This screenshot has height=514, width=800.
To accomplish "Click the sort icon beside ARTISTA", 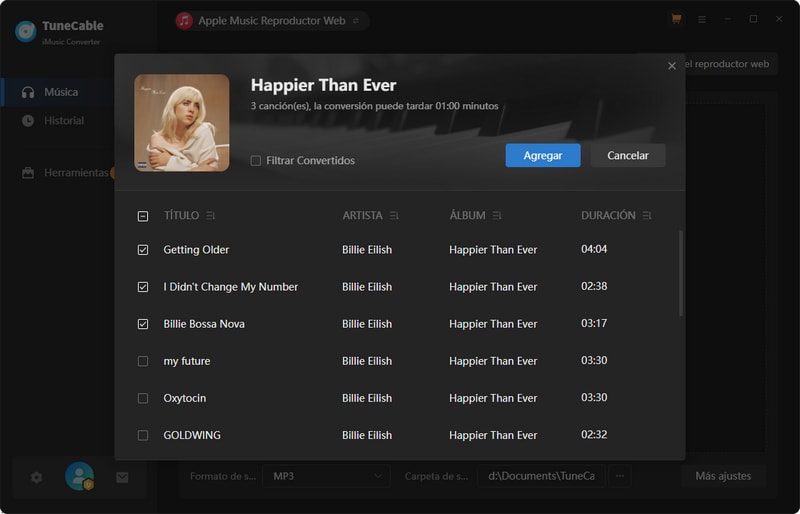I will [x=394, y=216].
